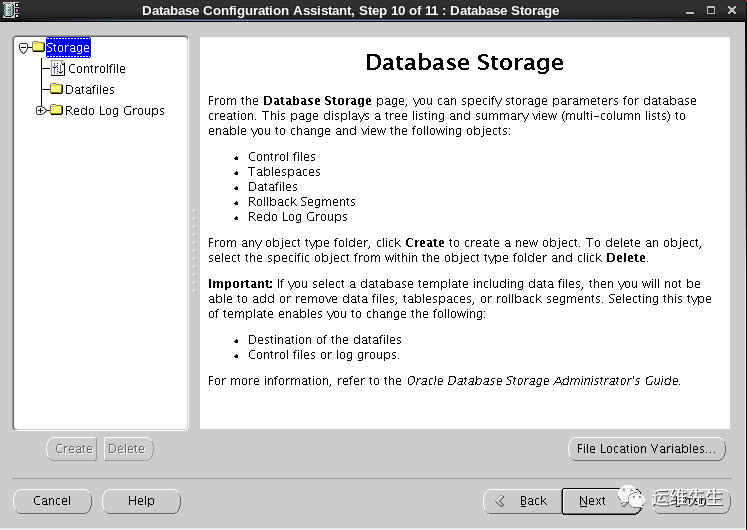The width and height of the screenshot is (747, 530).
Task: Select Redo Log Groups tree item
Action: [114, 111]
